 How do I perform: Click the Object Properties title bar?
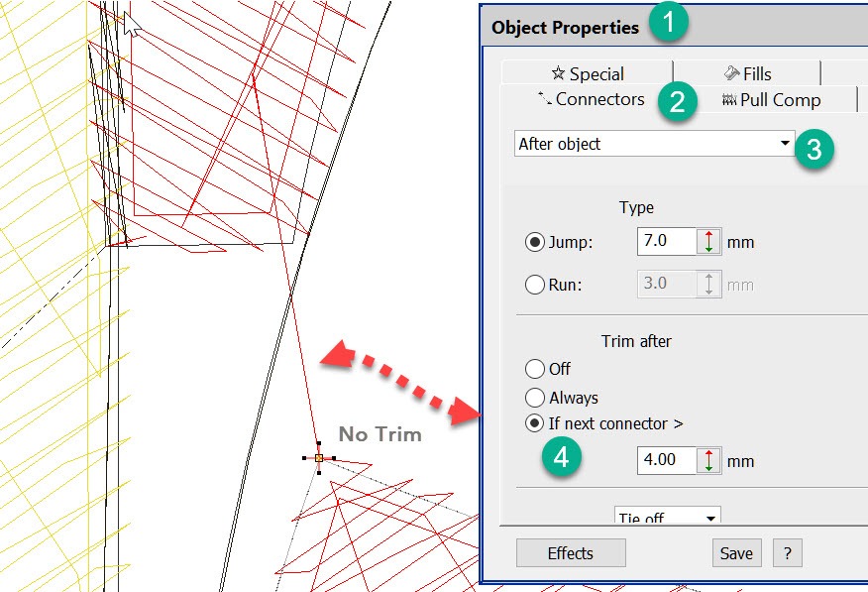coord(566,28)
